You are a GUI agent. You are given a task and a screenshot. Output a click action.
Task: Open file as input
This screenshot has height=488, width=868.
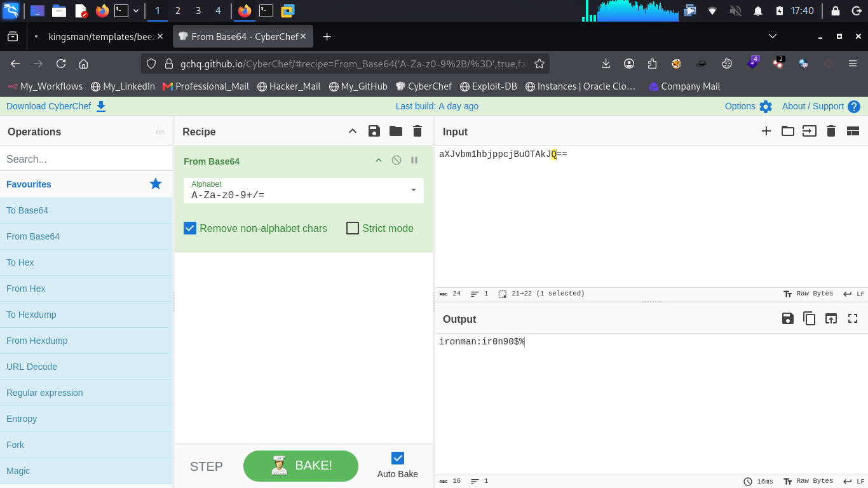coord(810,131)
